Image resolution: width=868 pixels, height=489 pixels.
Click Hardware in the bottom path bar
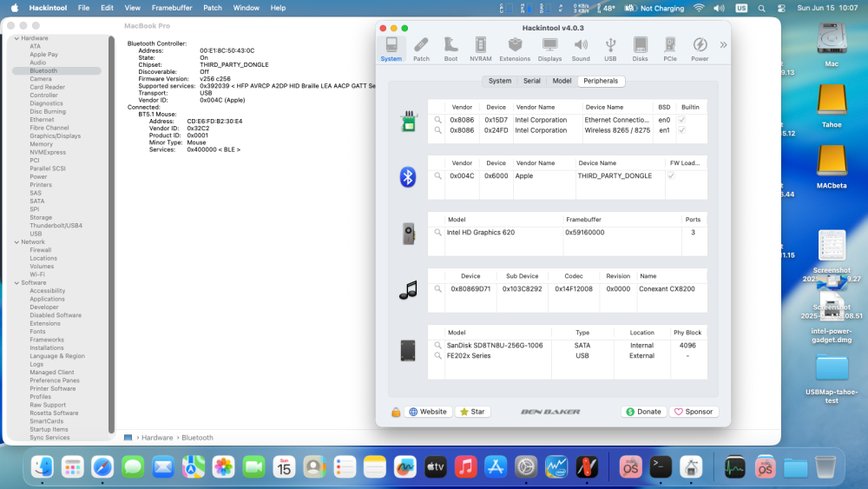pos(156,438)
